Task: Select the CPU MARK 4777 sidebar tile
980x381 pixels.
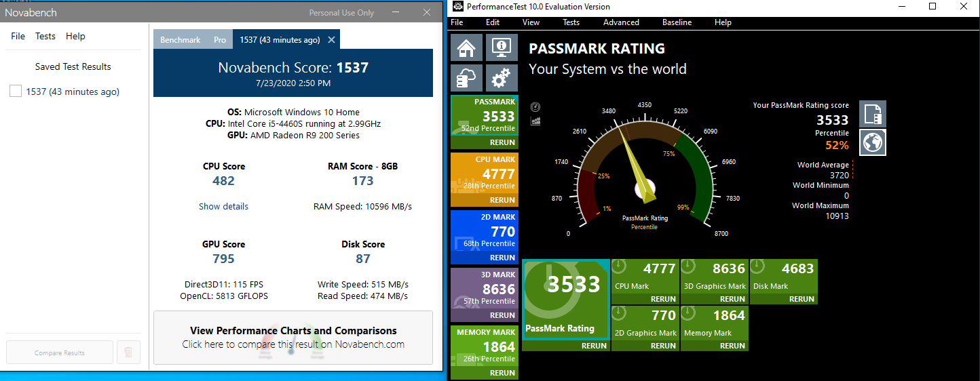Action: click(x=485, y=174)
